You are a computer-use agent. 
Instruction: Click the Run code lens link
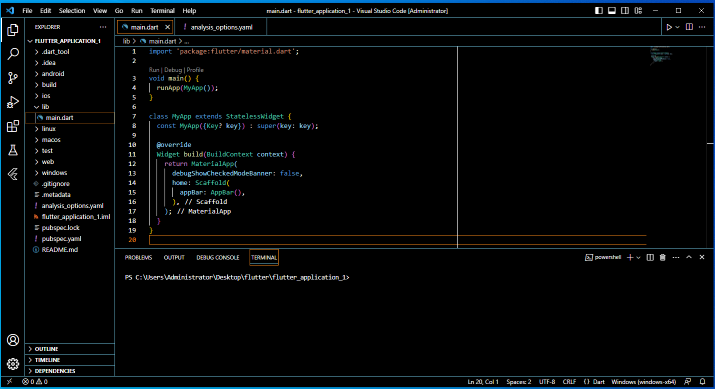tap(154, 70)
